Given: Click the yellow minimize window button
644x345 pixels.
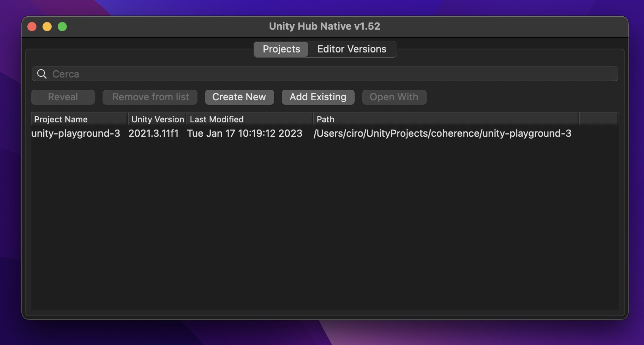Looking at the screenshot, I should tap(47, 27).
